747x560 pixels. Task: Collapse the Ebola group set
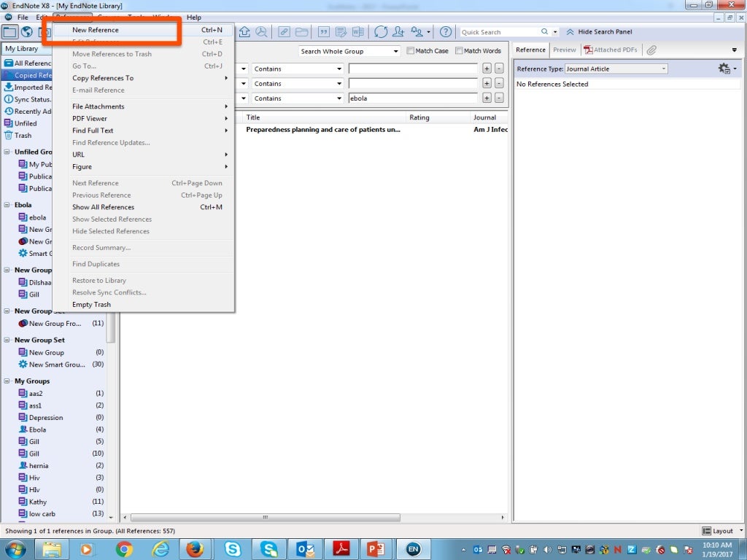tap(7, 205)
